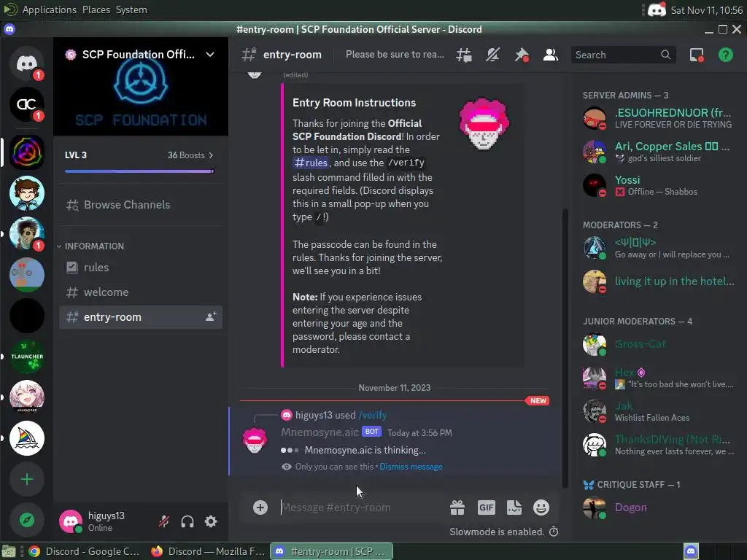Viewport: 747px width, 560px height.
Task: Open the TLauncher server icon
Action: click(27, 357)
